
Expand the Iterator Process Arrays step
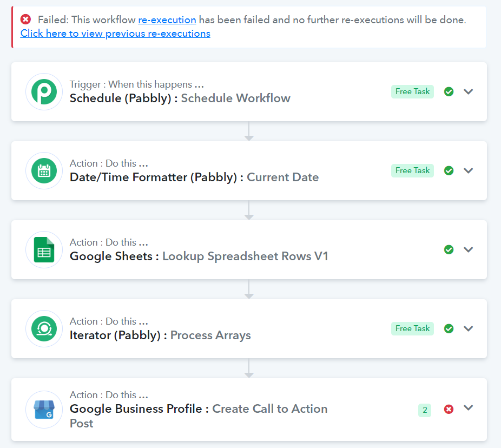tap(469, 328)
